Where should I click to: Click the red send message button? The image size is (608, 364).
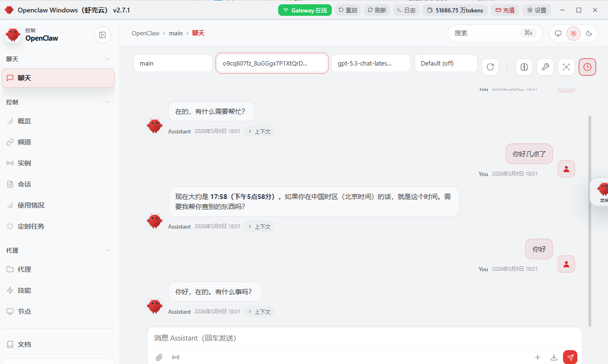point(570,357)
